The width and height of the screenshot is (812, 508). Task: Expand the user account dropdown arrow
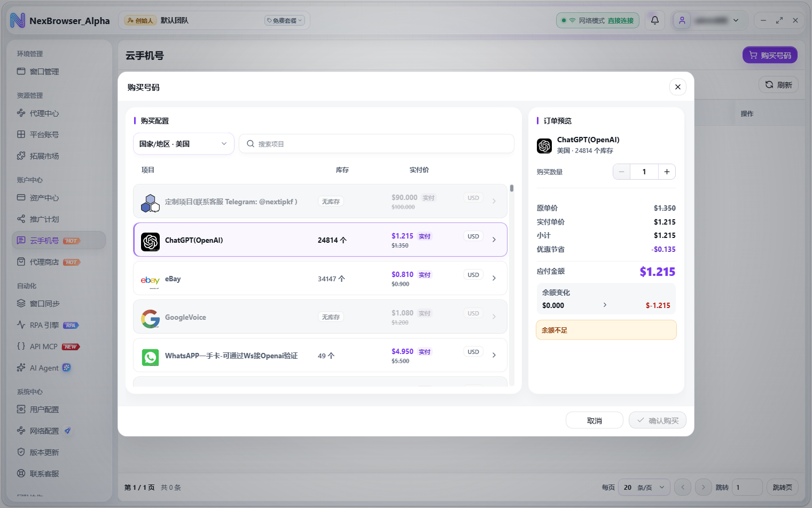coord(736,20)
